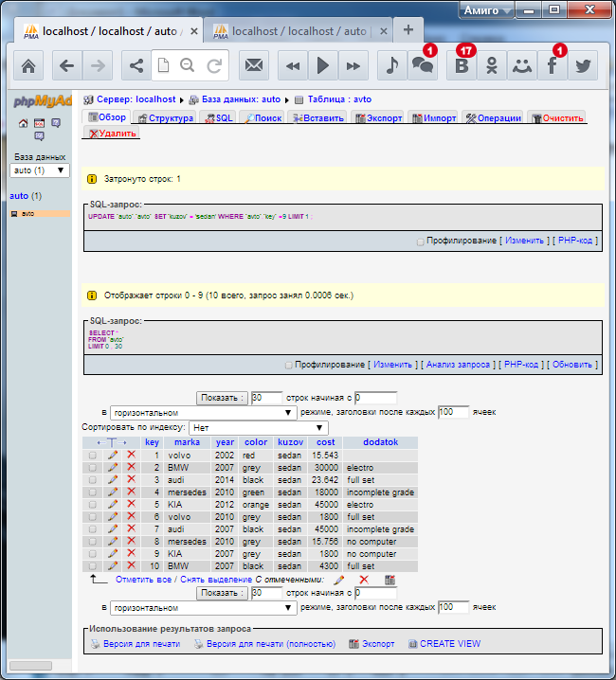
Task: Click the pencil edit icon for volvo row 1
Action: [x=113, y=455]
